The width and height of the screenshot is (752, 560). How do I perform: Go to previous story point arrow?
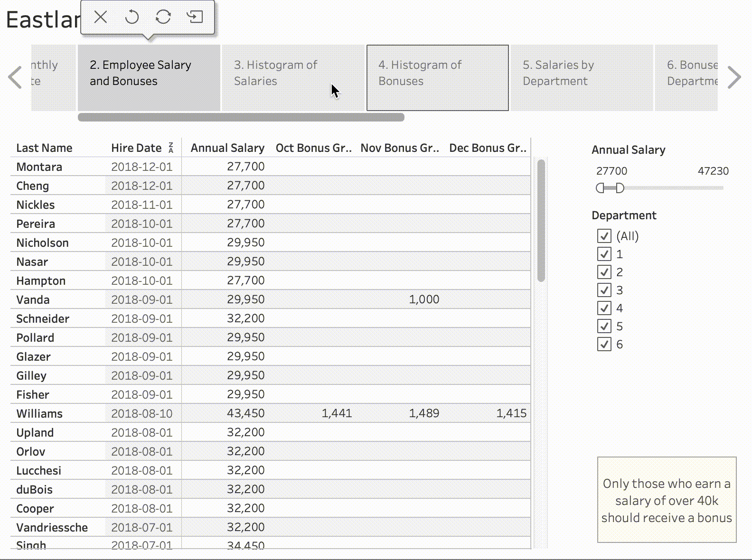[x=15, y=77]
